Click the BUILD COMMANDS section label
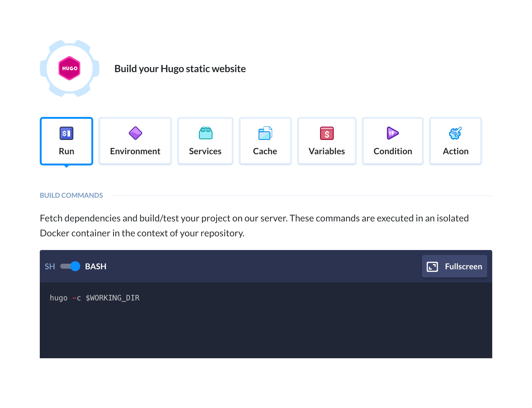This screenshot has height=408, width=532. pos(71,195)
